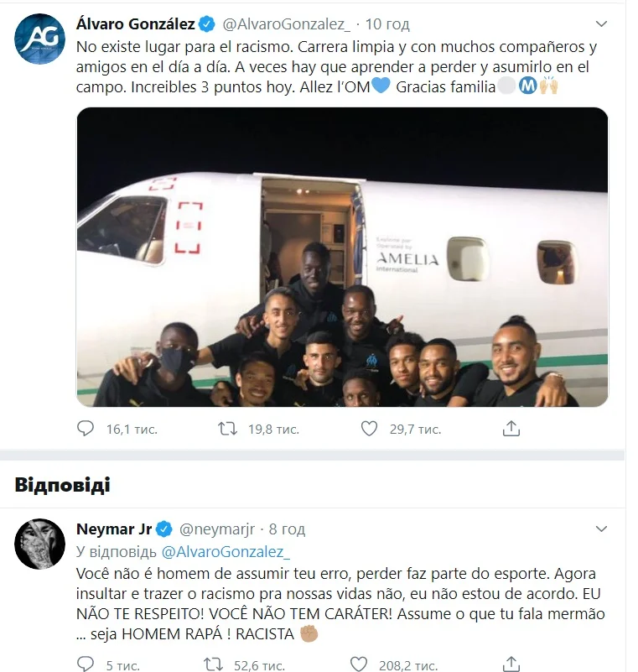Expand options chevron on Neymar Jr's tweet

click(x=600, y=529)
